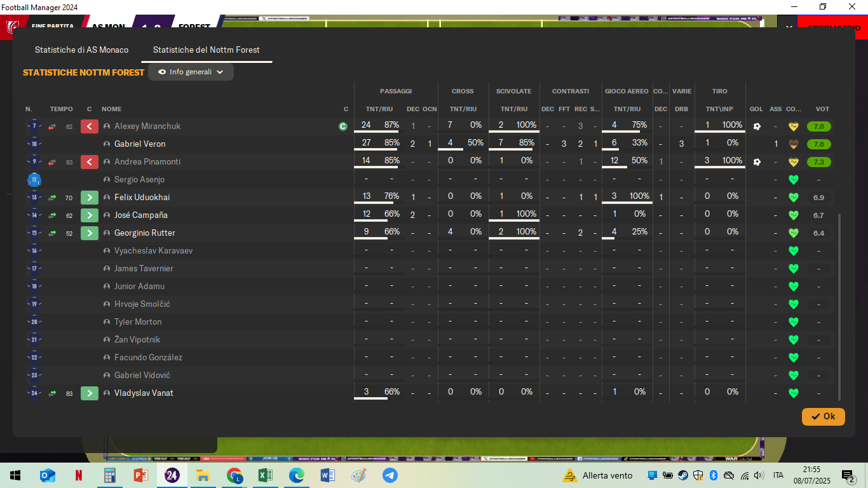
Task: Click the person icon beside Facundo González
Action: click(107, 358)
